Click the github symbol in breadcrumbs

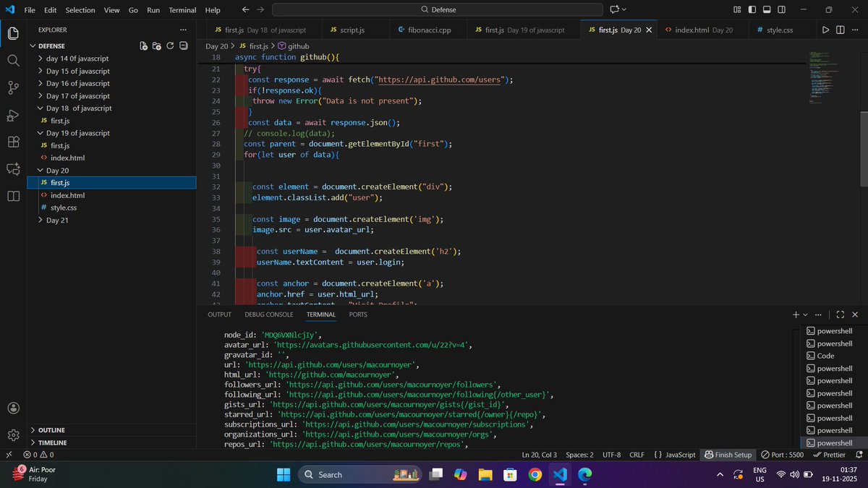[293, 46]
